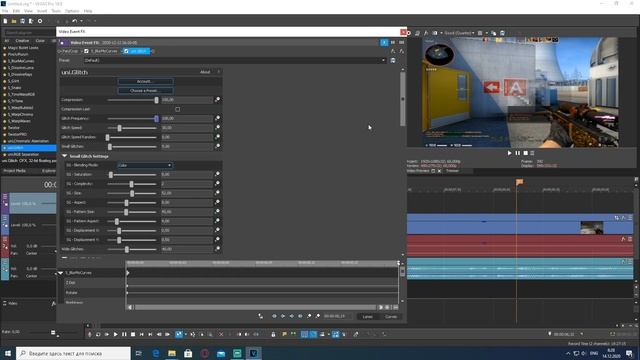Screen dimensions: 640x360
Task: Open the SG - Blending Mode dropdown
Action: point(145,165)
